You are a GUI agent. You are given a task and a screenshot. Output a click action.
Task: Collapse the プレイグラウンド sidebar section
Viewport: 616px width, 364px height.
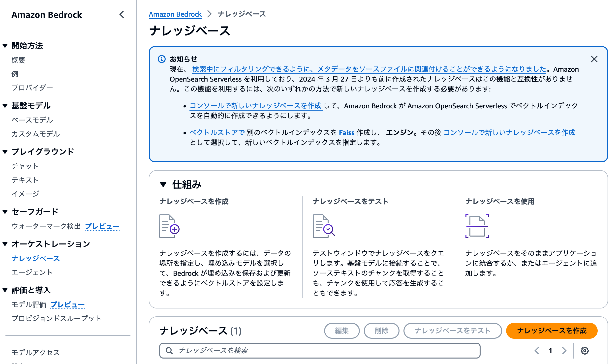pos(5,152)
